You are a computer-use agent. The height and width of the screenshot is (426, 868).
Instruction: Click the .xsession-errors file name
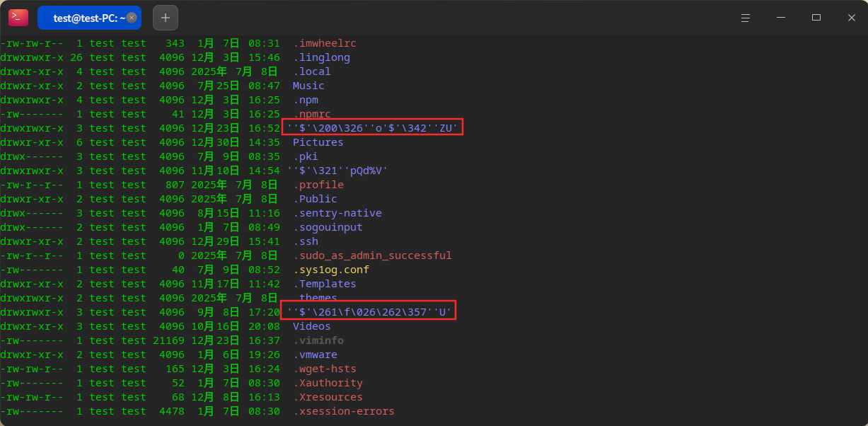pos(344,411)
